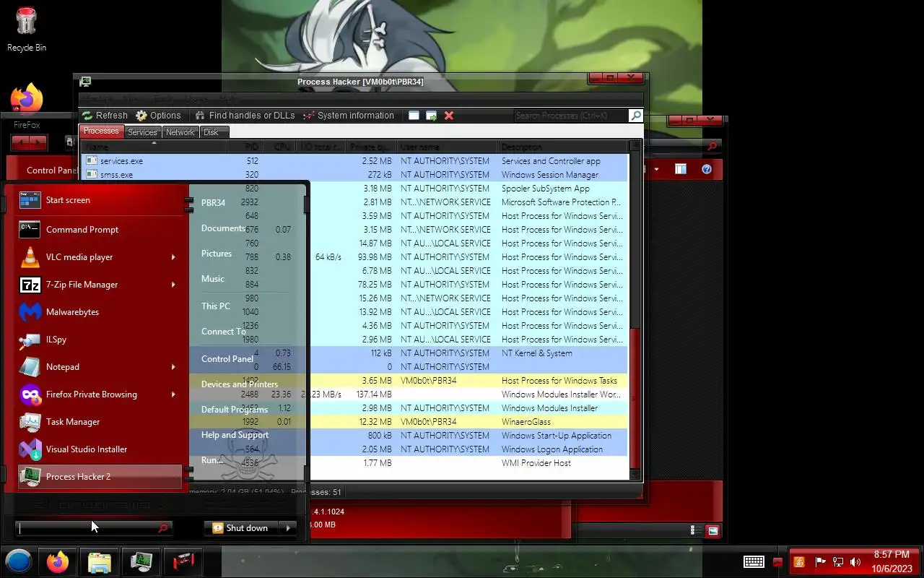The image size is (924, 578).
Task: Open the PBR34 user folder link
Action: pos(214,203)
